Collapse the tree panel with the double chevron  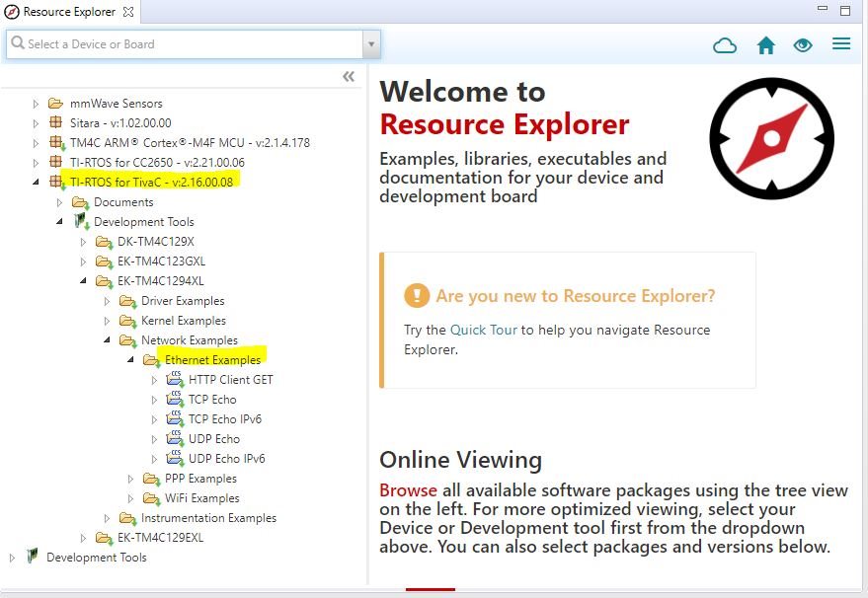click(x=349, y=76)
